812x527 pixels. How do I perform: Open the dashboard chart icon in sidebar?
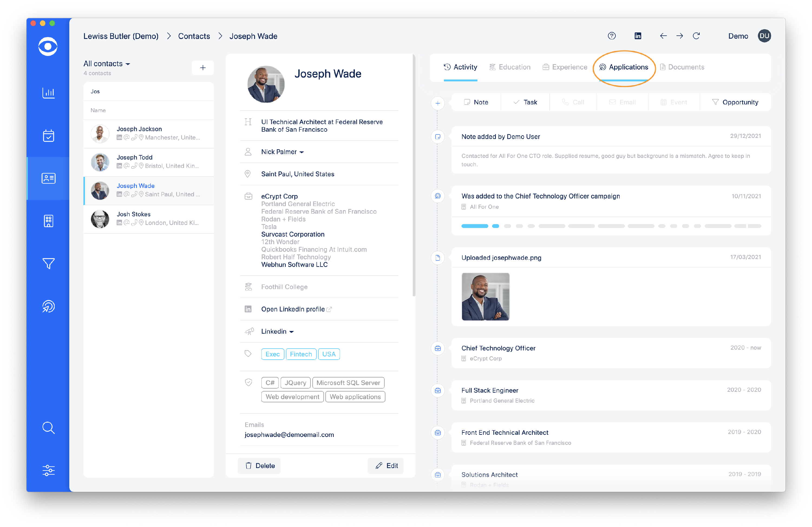pyautogui.click(x=48, y=93)
